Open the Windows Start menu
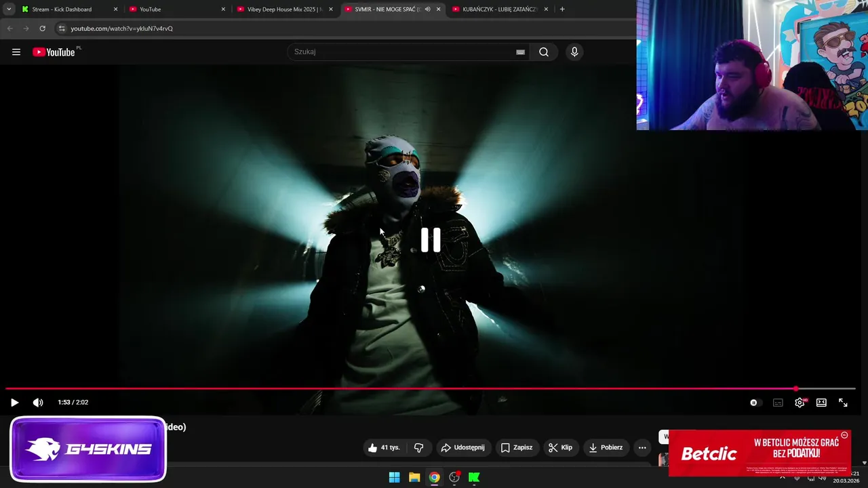 click(x=394, y=477)
